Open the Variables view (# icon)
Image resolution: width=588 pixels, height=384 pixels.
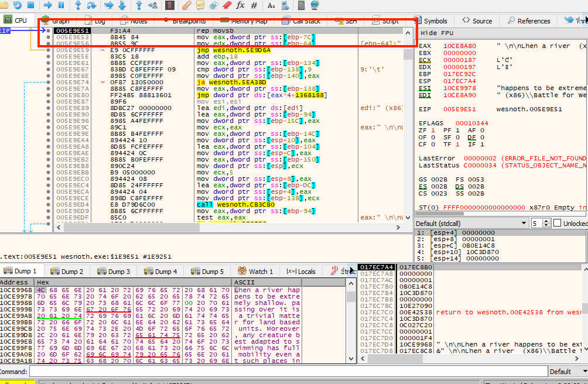[x=254, y=5]
